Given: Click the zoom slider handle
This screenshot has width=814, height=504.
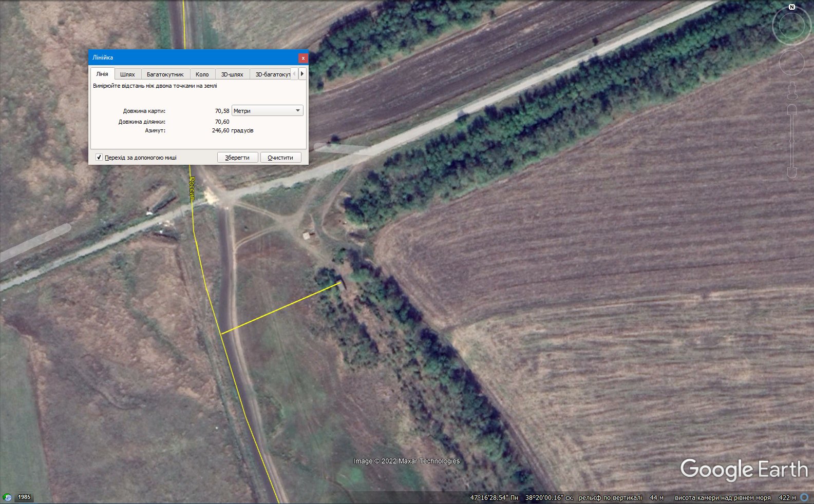Looking at the screenshot, I should [x=792, y=141].
